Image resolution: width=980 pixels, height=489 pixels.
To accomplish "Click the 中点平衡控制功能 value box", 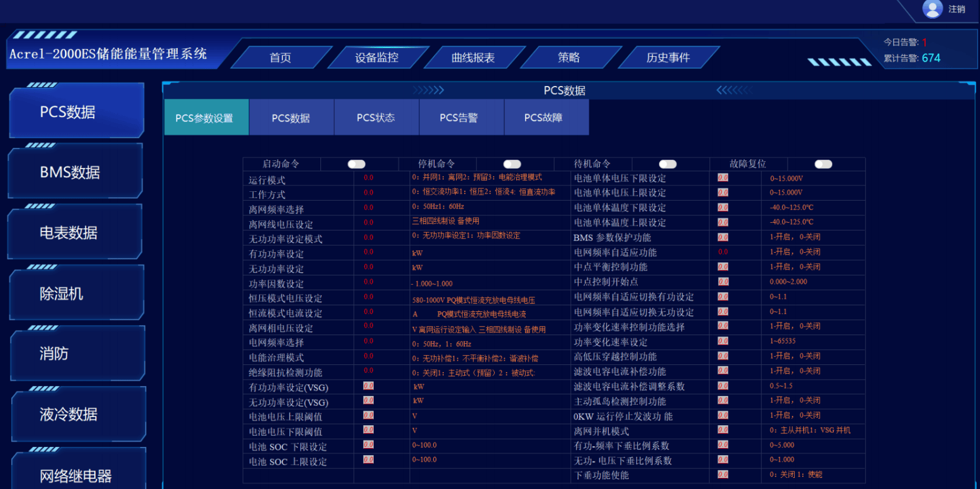I will (x=723, y=267).
